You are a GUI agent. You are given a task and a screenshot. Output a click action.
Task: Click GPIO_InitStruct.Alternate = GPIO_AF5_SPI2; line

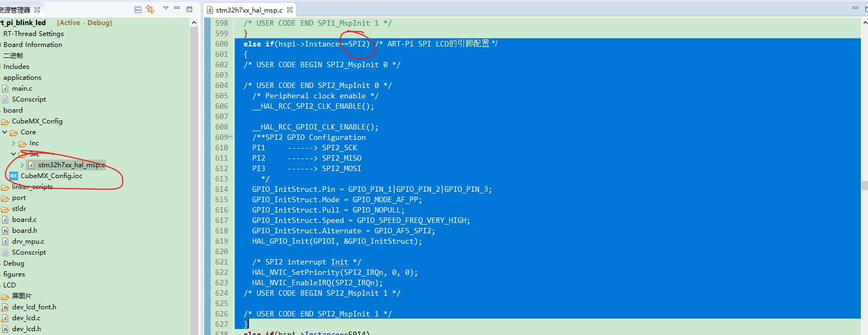pos(344,231)
